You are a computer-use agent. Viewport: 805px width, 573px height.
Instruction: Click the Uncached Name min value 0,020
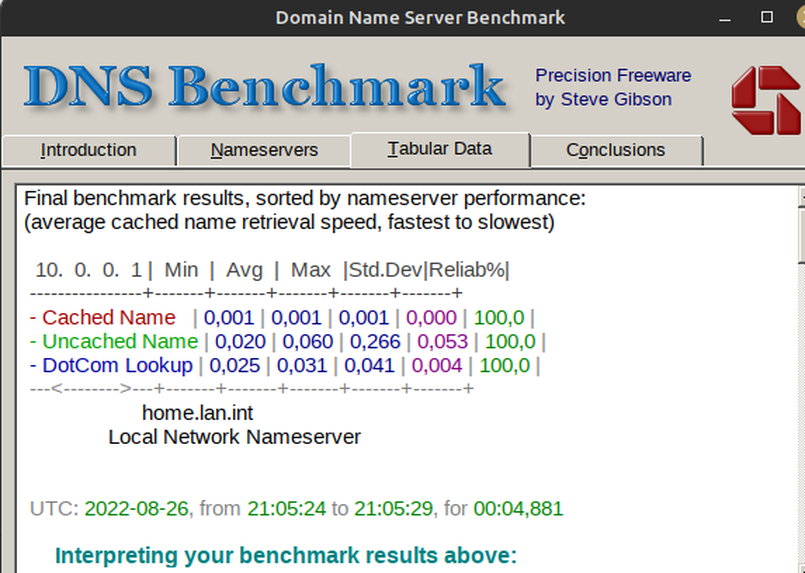pyautogui.click(x=240, y=341)
